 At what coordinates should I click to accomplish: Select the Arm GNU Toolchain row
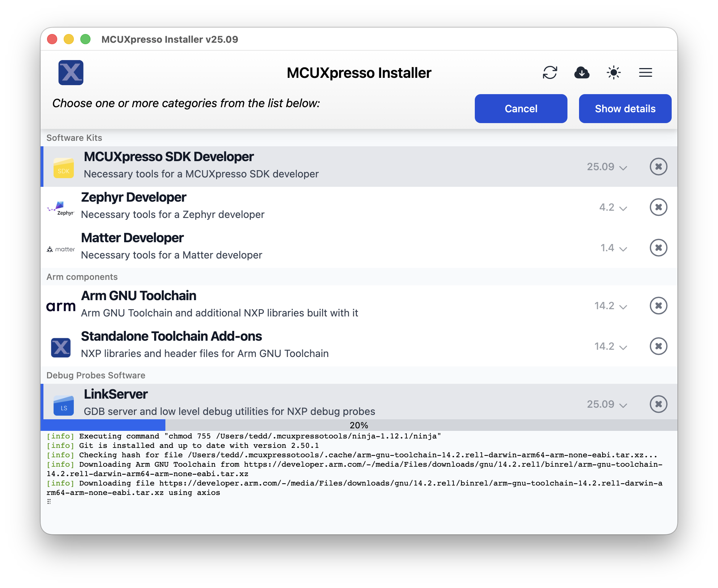click(359, 306)
